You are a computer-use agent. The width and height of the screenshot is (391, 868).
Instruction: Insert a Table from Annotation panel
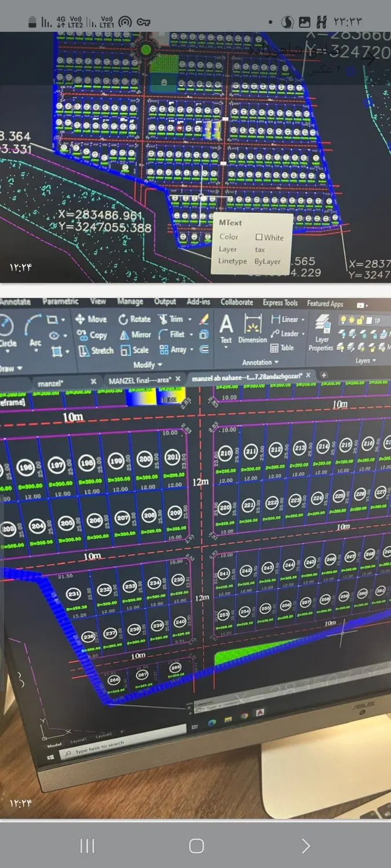point(282,348)
